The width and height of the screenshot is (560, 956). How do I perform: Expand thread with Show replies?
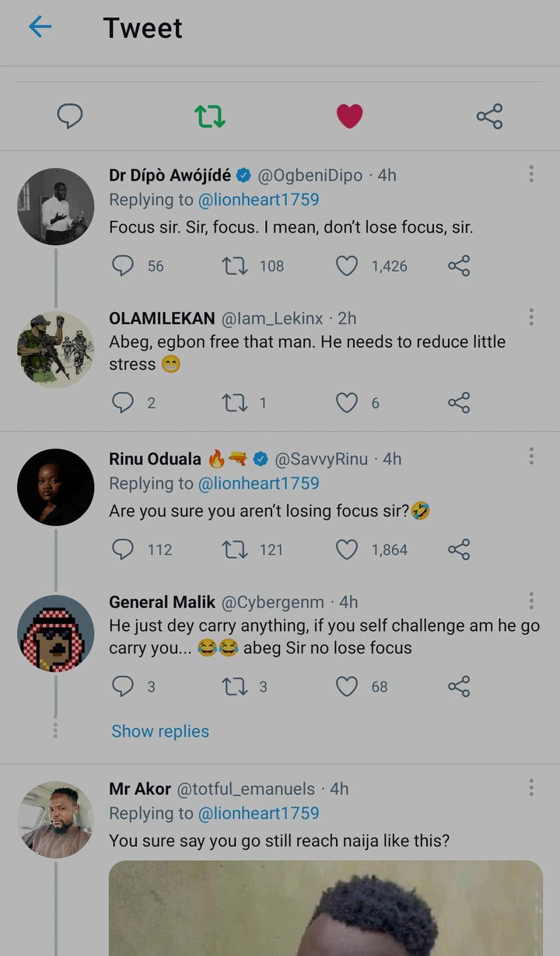pyautogui.click(x=160, y=731)
